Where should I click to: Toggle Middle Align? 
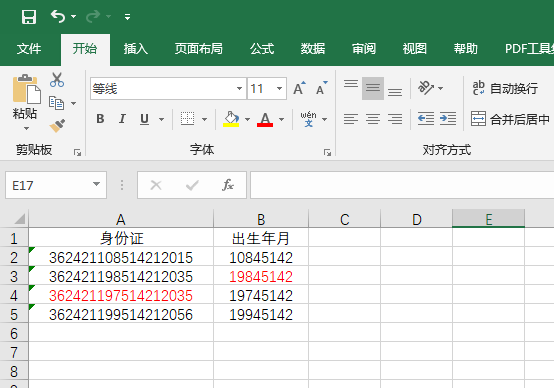click(373, 88)
